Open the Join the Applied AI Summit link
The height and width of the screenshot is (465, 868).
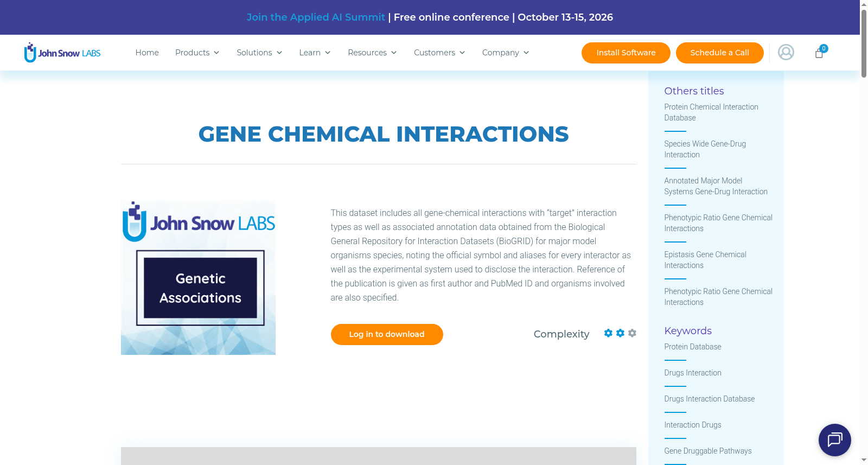(316, 17)
